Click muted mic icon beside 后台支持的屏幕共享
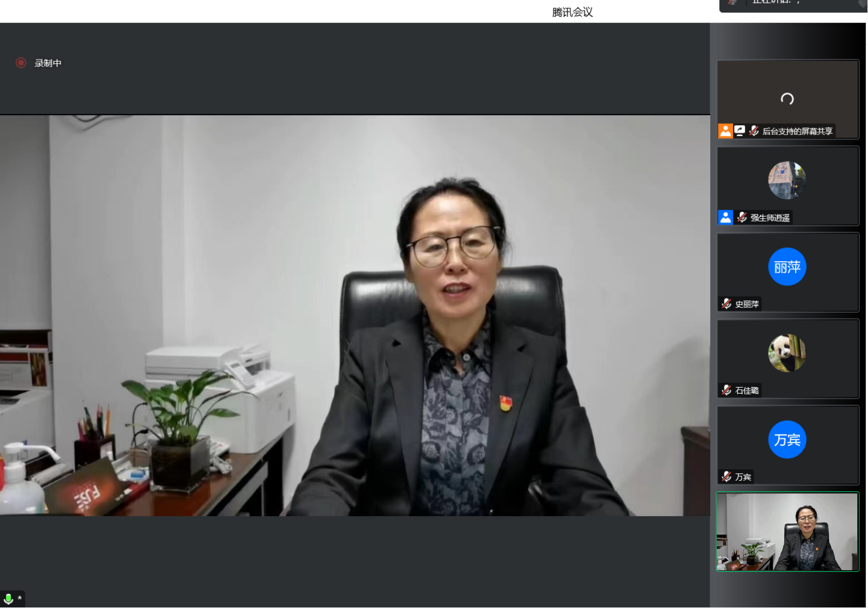This screenshot has height=608, width=868. [754, 131]
